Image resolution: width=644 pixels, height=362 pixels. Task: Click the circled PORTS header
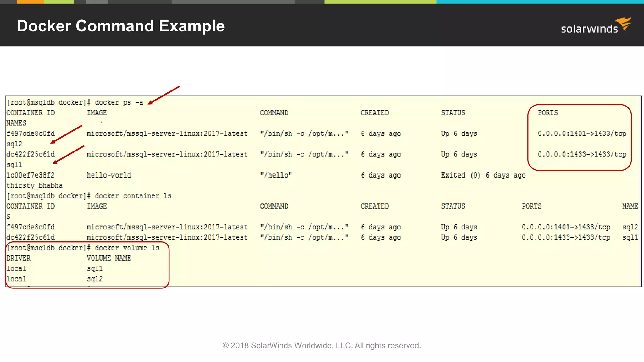[548, 113]
